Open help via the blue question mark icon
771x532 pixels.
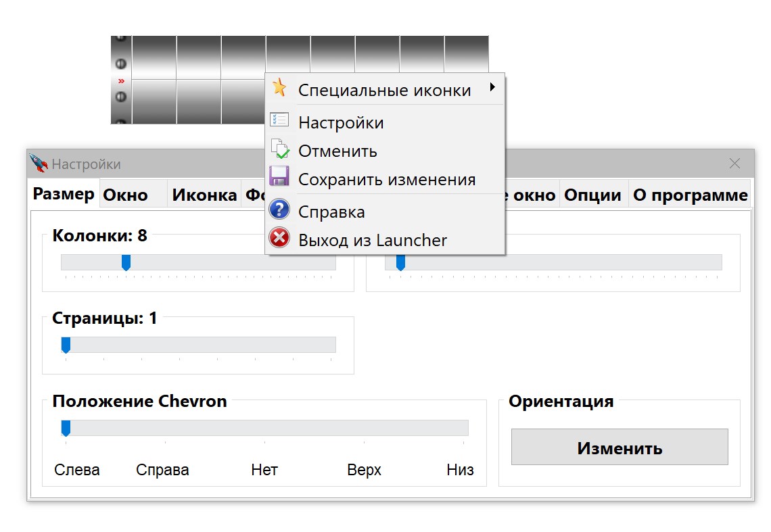[279, 210]
